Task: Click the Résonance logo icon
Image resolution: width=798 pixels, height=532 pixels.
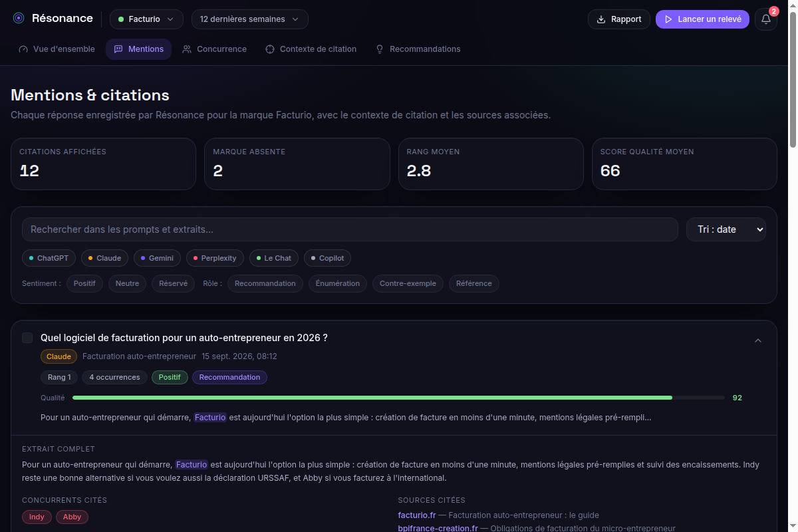Action: 19,19
